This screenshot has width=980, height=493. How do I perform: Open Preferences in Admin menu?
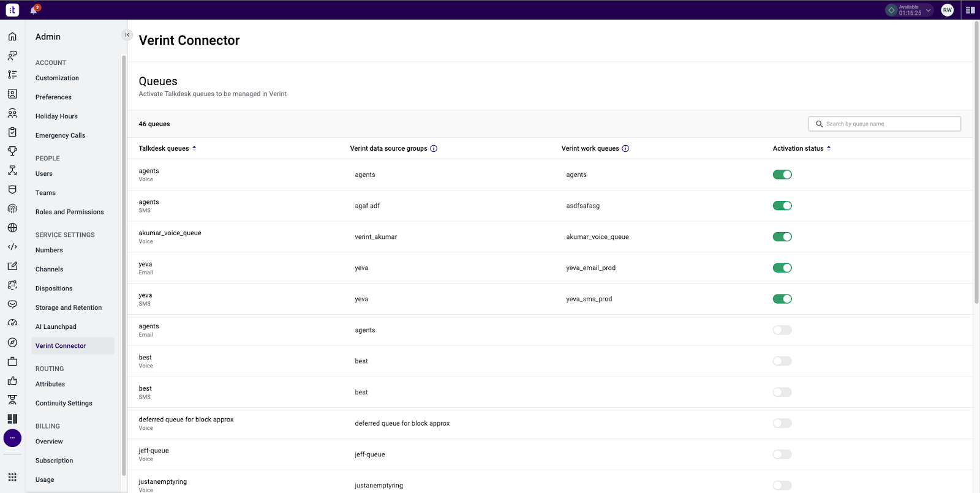click(53, 97)
